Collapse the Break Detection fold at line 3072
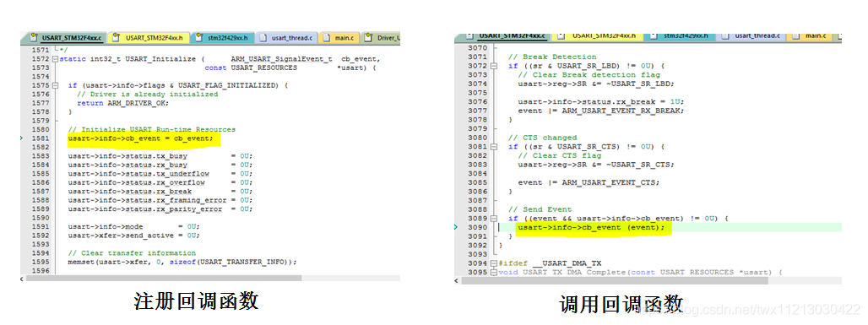This screenshot has height=325, width=868. (x=494, y=66)
